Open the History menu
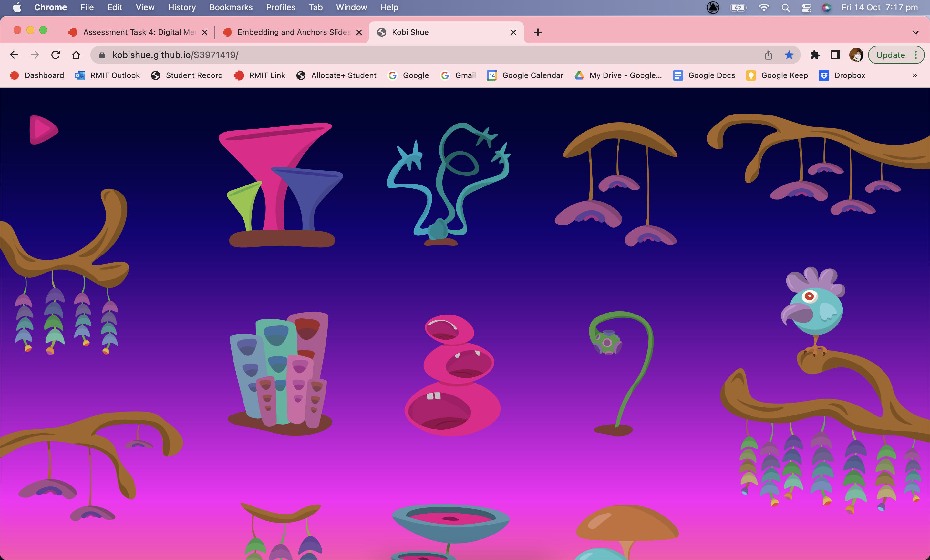 181,7
